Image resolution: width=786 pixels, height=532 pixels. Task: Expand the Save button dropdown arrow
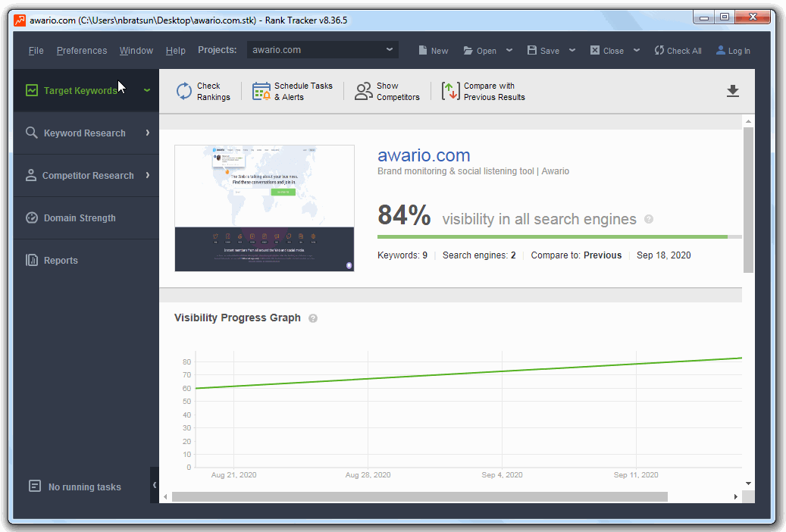[x=572, y=50]
